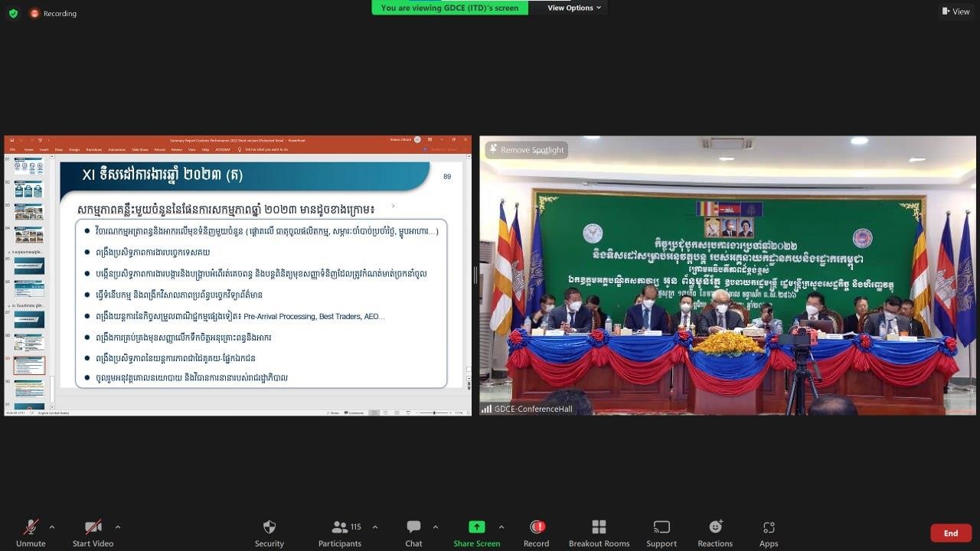This screenshot has width=980, height=551.
Task: Open Breakout Rooms
Action: click(x=599, y=533)
